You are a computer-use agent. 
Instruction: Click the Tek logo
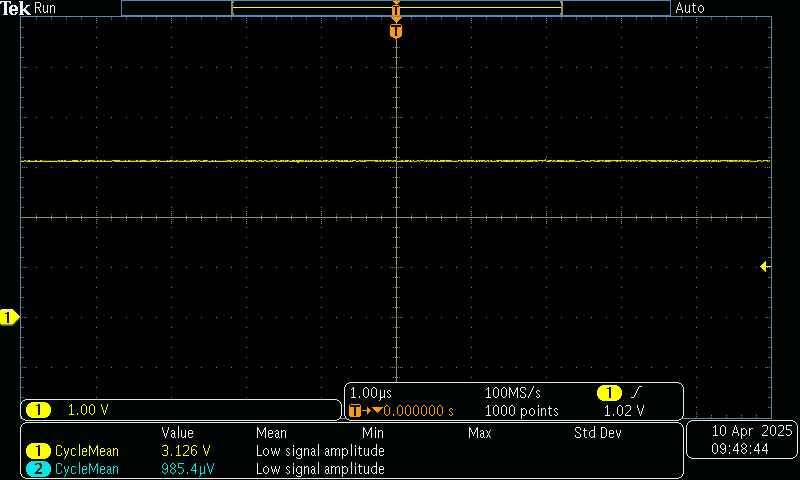coord(16,8)
